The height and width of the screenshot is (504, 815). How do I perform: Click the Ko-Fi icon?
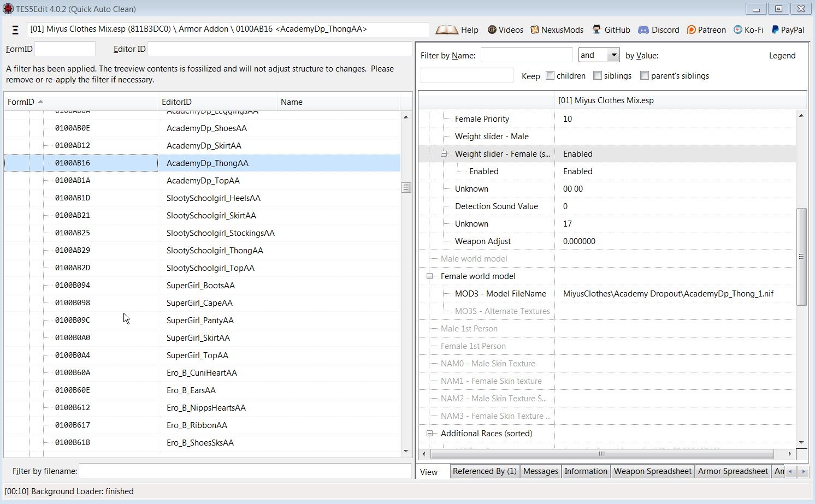738,30
